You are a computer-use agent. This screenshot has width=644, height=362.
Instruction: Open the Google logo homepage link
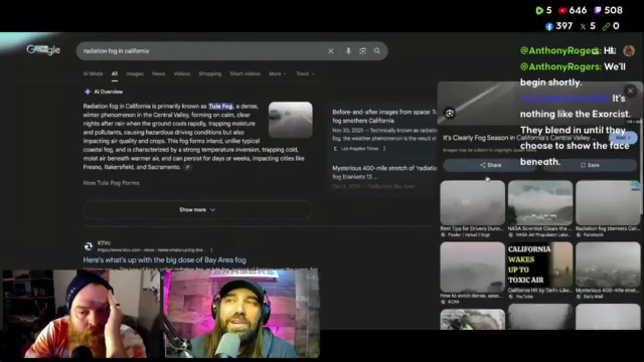pos(43,50)
